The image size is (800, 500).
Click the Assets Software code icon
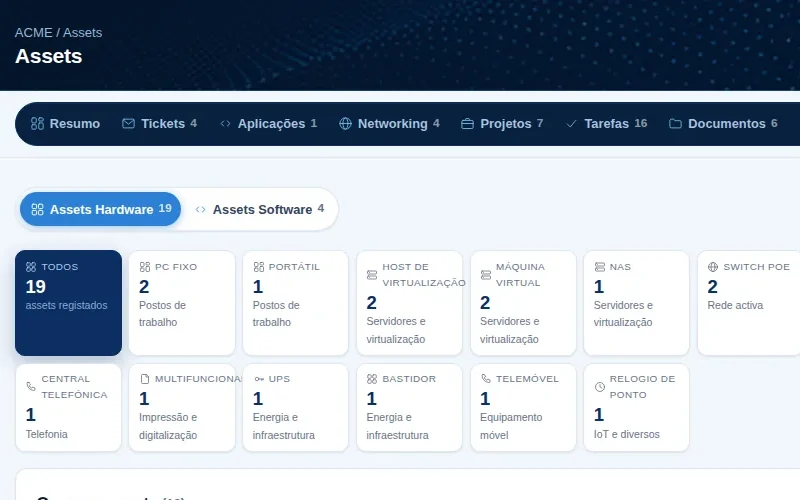pyautogui.click(x=201, y=210)
